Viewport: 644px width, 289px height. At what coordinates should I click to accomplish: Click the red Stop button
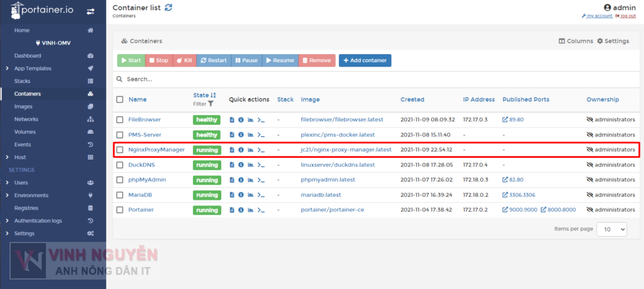pyautogui.click(x=158, y=60)
